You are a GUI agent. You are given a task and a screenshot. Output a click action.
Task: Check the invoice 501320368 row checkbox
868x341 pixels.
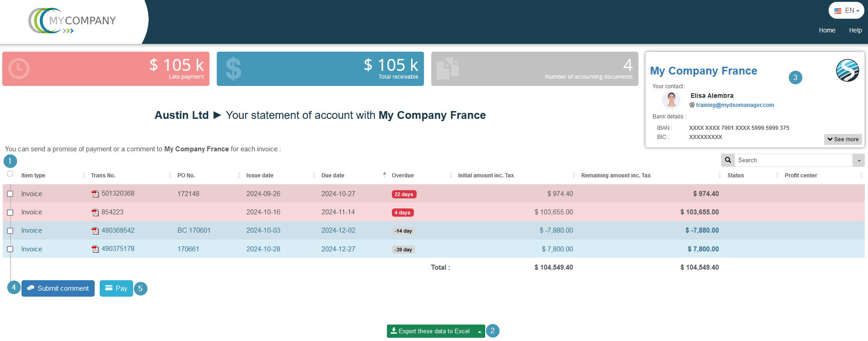pos(10,194)
